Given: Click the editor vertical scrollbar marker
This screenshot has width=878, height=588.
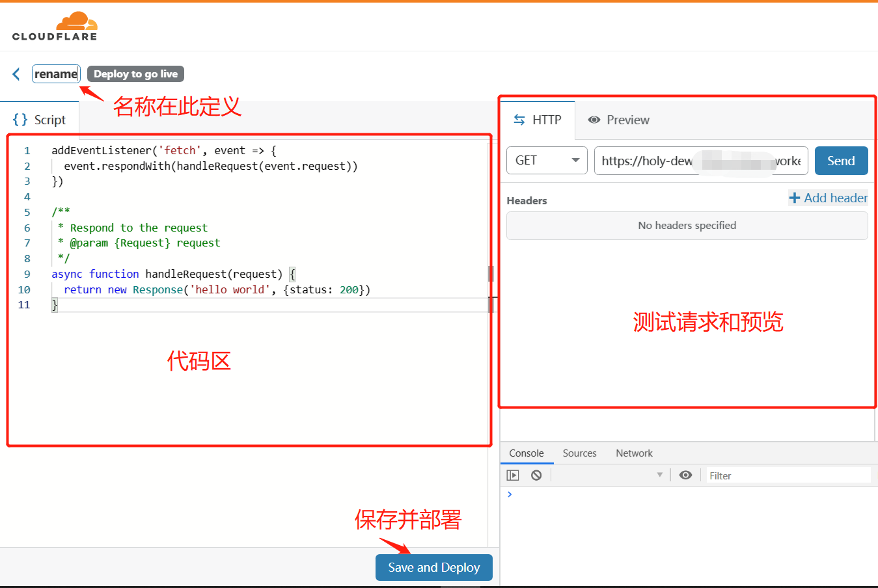Looking at the screenshot, I should 491,273.
